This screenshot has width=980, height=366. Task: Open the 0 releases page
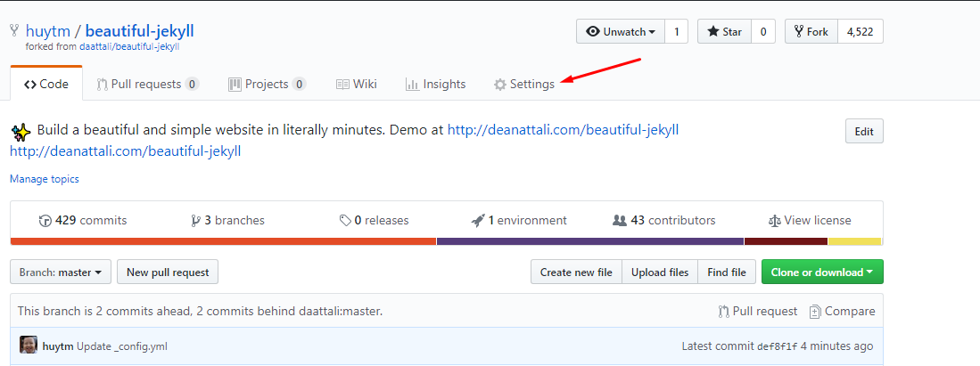click(x=374, y=221)
